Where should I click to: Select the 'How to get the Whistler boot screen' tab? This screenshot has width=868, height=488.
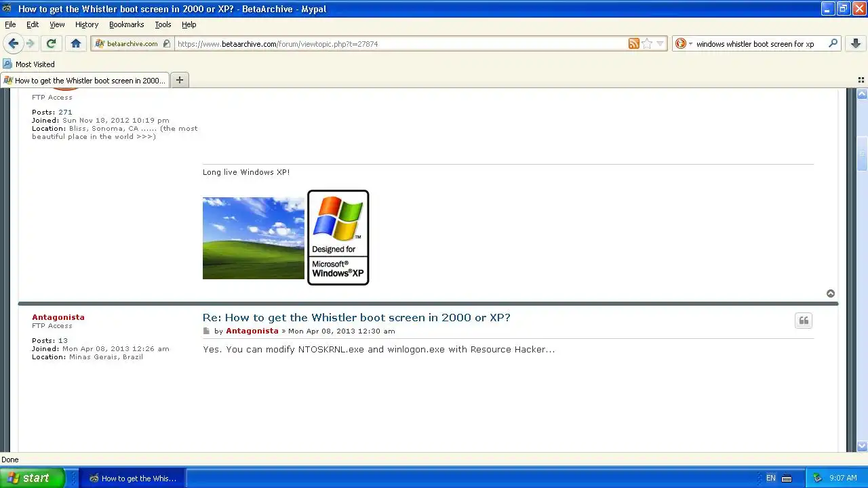[x=85, y=80]
